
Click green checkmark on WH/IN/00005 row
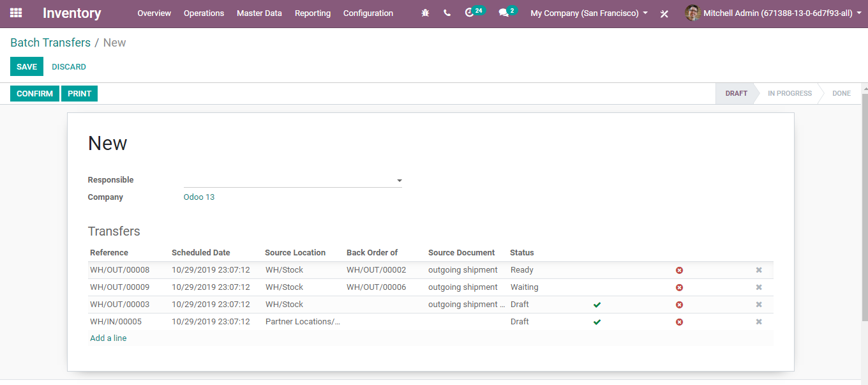point(597,322)
